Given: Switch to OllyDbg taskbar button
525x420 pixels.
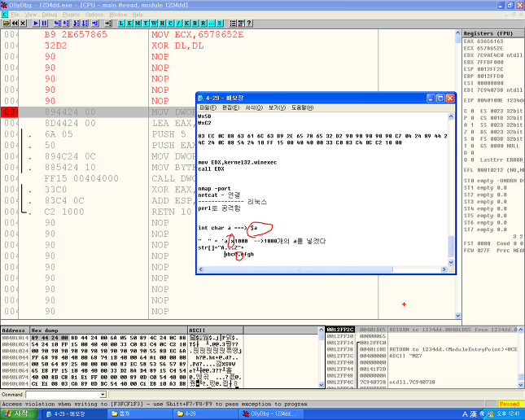Looking at the screenshot, I should tap(272, 414).
